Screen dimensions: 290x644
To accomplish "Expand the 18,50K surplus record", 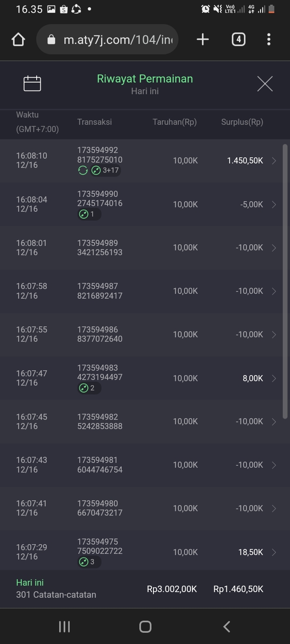I will point(274,552).
